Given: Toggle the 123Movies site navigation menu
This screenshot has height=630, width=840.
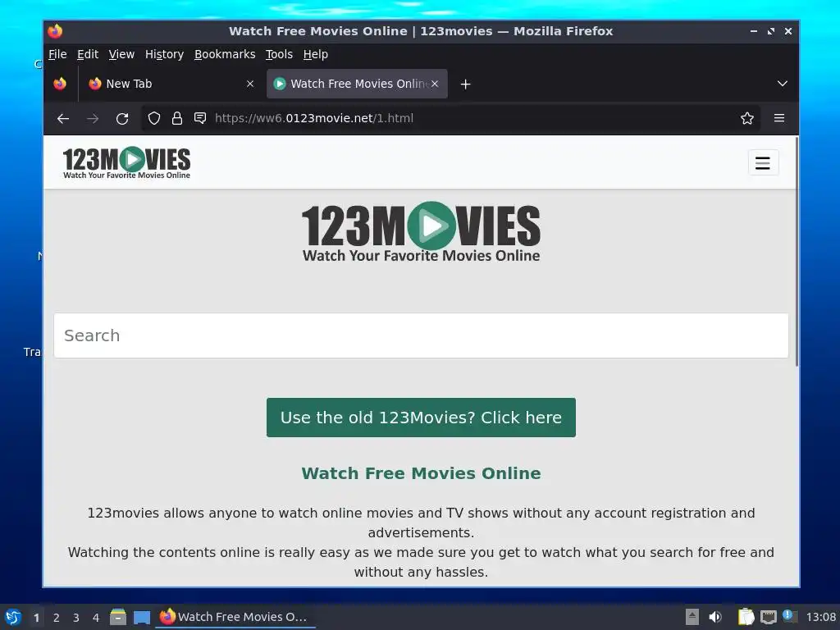Looking at the screenshot, I should tap(763, 162).
